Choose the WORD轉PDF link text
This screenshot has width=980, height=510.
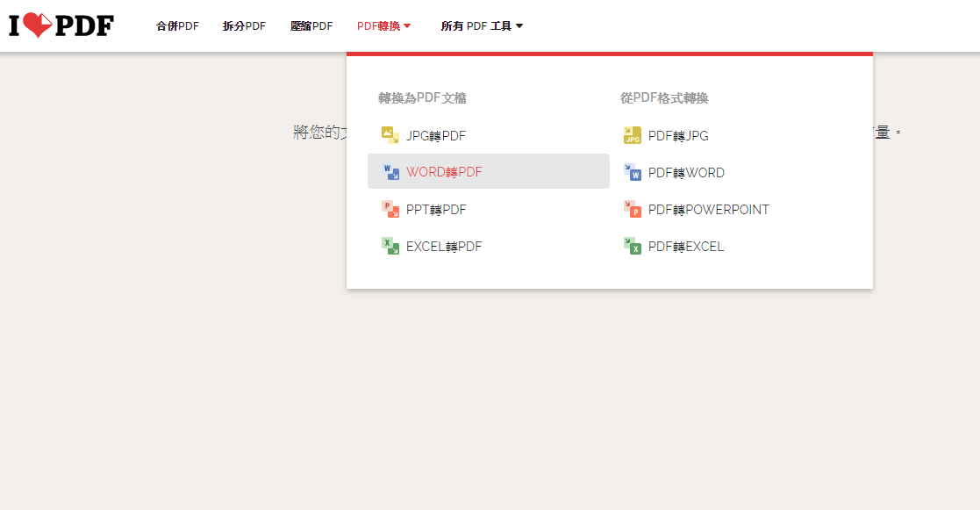coord(444,172)
